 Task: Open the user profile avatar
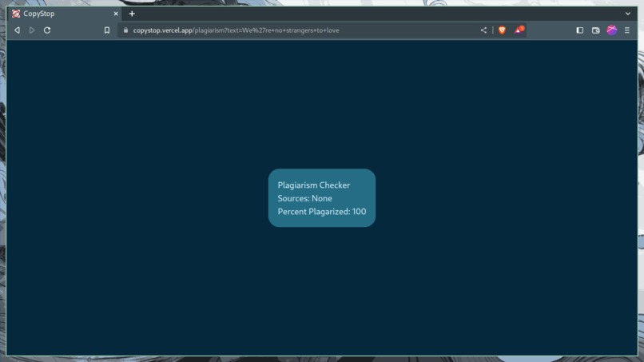[611, 30]
